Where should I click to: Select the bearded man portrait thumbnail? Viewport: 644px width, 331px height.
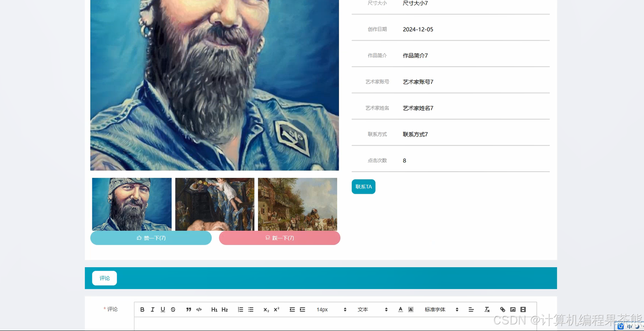pyautogui.click(x=132, y=204)
